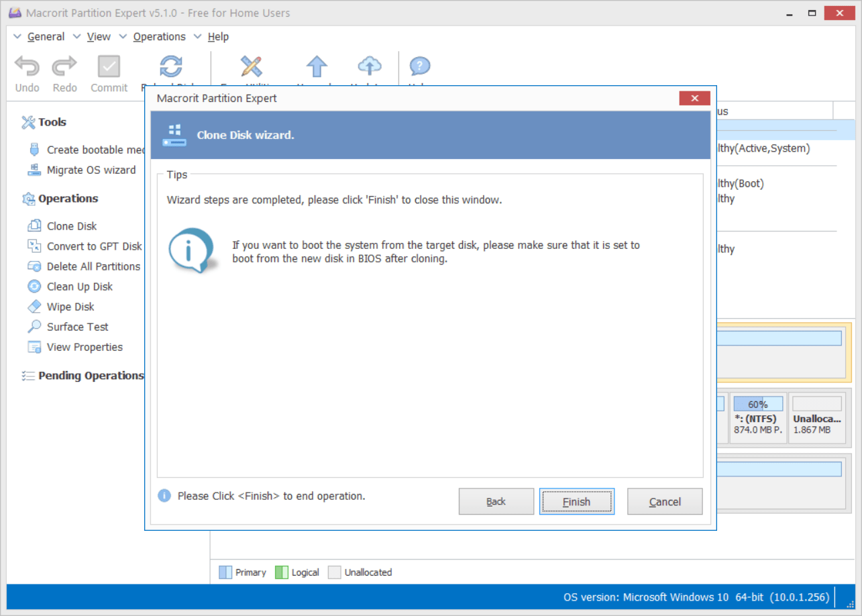Click the Unallocated legend color swatch
The image size is (862, 616).
click(x=334, y=572)
